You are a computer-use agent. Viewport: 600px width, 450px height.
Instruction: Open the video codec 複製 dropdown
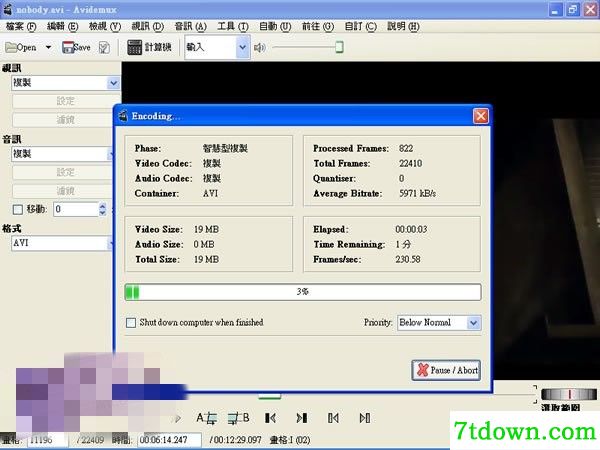coord(66,83)
